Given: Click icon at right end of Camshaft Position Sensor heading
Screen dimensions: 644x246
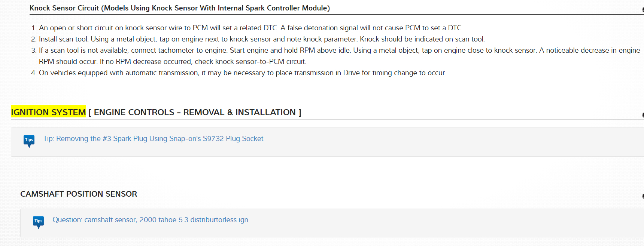Looking at the screenshot, I should (x=643, y=196).
